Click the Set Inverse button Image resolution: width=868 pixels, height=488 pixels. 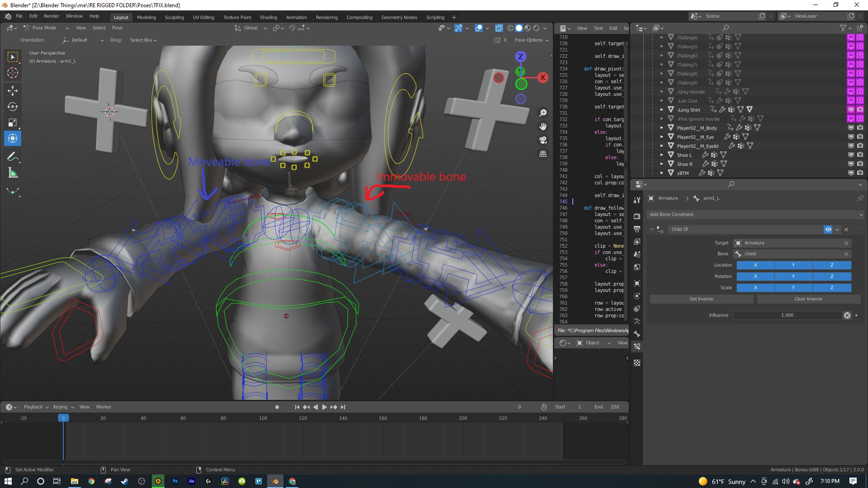pyautogui.click(x=702, y=299)
